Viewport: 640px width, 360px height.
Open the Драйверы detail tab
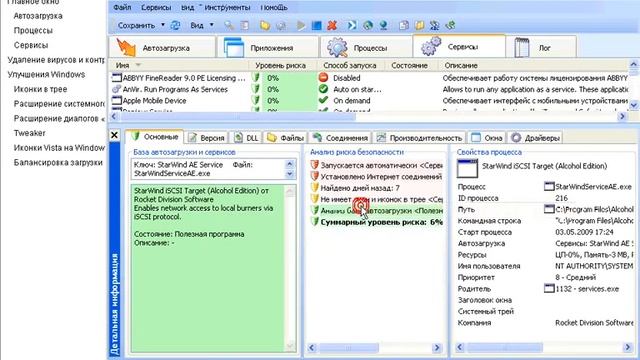[x=536, y=138]
